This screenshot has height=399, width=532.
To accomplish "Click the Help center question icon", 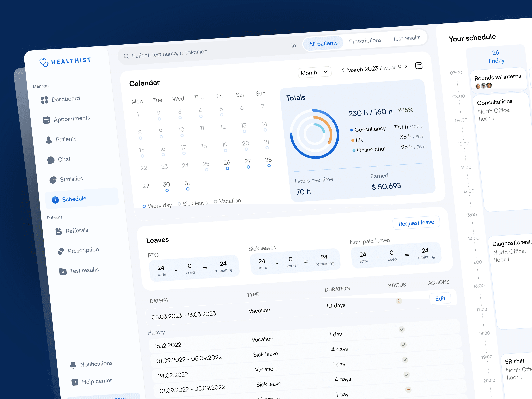I will click(x=75, y=382).
